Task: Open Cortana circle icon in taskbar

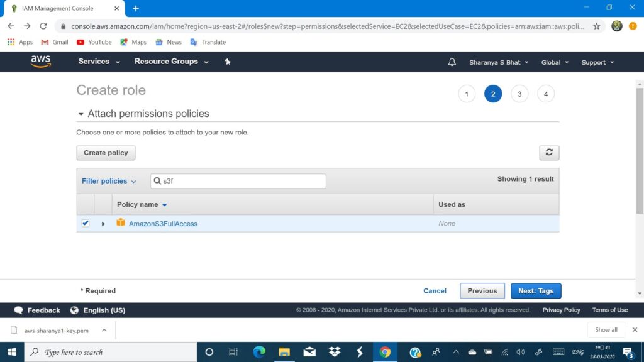Action: click(x=209, y=352)
